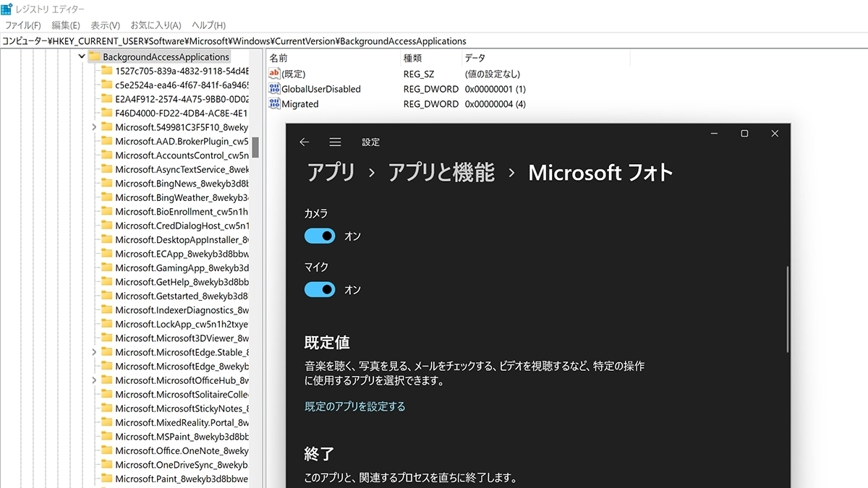Open the お気に入り(A) menu
The width and height of the screenshot is (868, 488).
155,25
